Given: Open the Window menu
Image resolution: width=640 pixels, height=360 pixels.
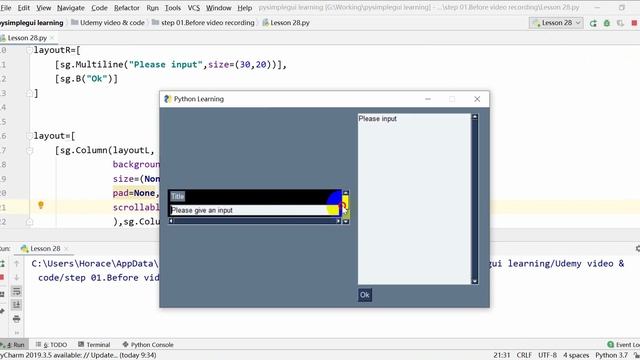Looking at the screenshot, I should pyautogui.click(x=218, y=8).
